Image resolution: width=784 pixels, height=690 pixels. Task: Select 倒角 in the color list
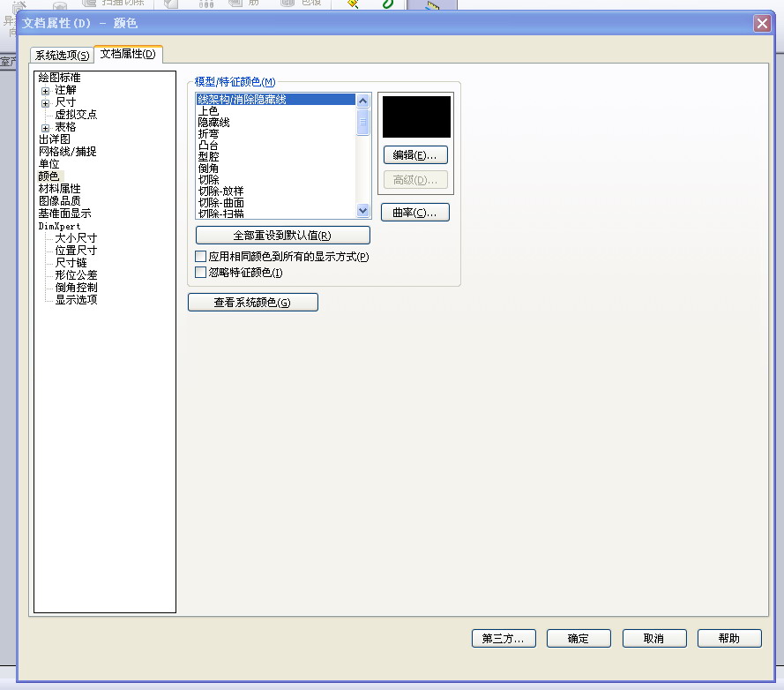pos(275,169)
